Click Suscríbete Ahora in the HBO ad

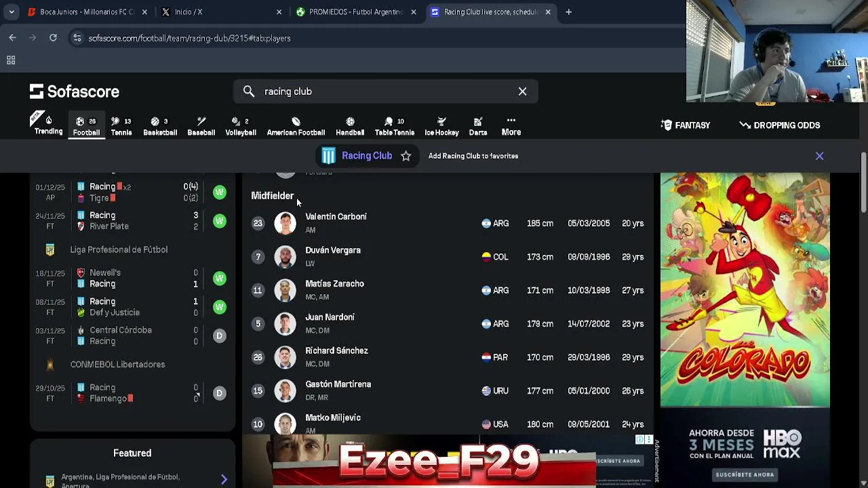[745, 474]
